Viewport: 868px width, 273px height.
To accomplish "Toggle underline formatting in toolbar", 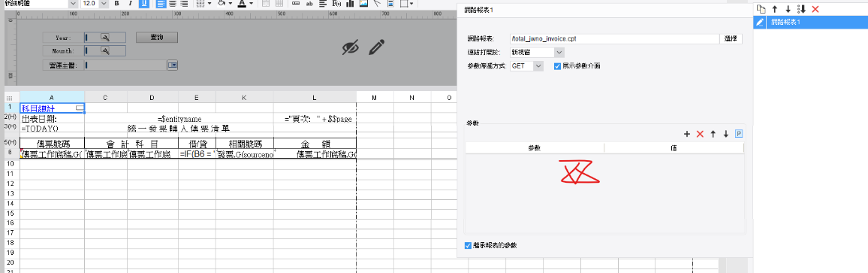I will pyautogui.click(x=144, y=3).
